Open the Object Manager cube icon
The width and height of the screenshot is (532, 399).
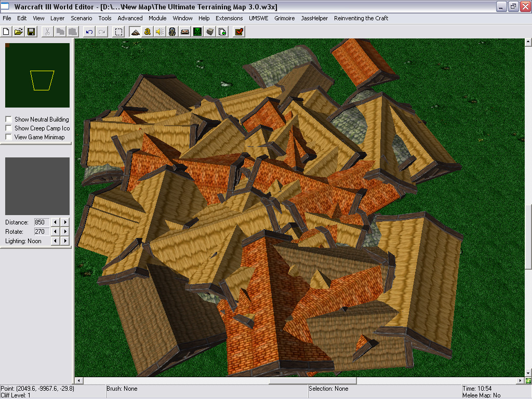(210, 32)
